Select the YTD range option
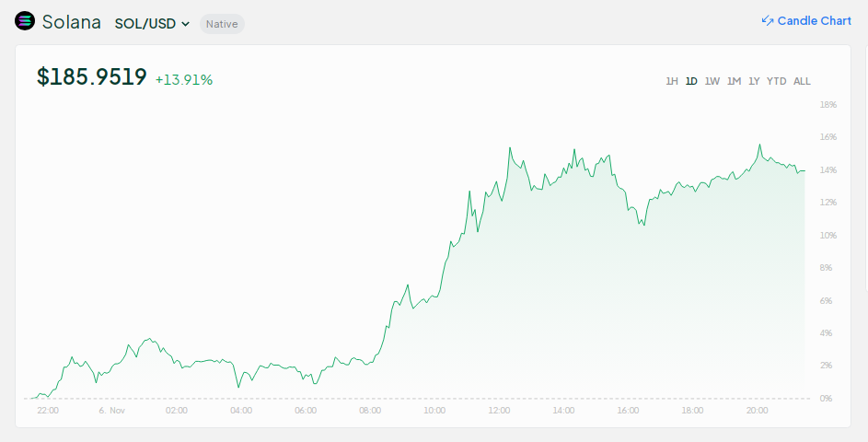This screenshot has height=442, width=868. [777, 81]
